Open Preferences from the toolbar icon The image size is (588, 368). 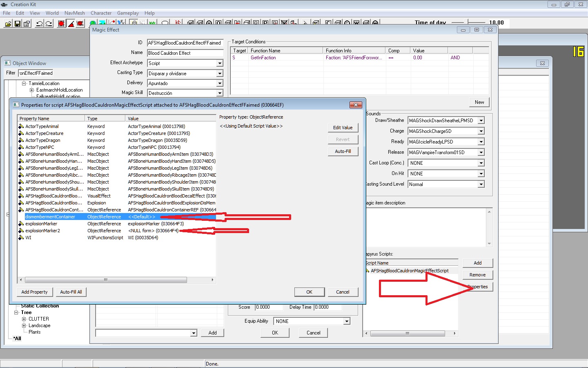click(27, 24)
